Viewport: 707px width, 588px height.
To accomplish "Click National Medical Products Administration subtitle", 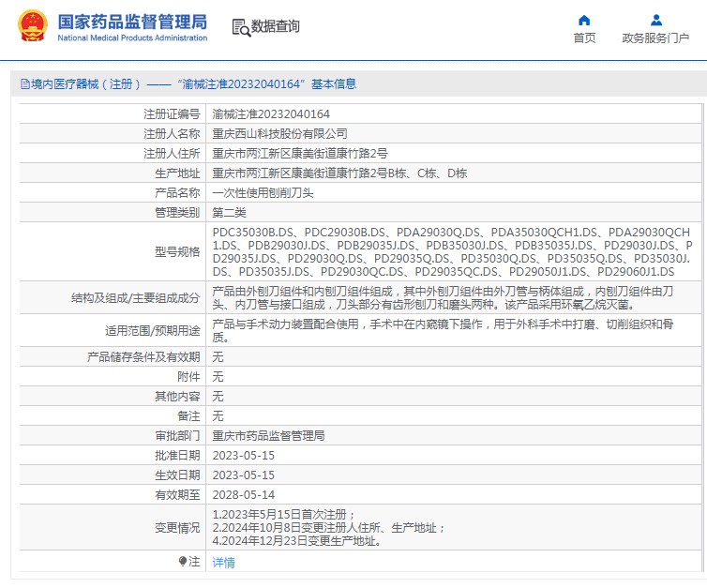I will tap(132, 38).
